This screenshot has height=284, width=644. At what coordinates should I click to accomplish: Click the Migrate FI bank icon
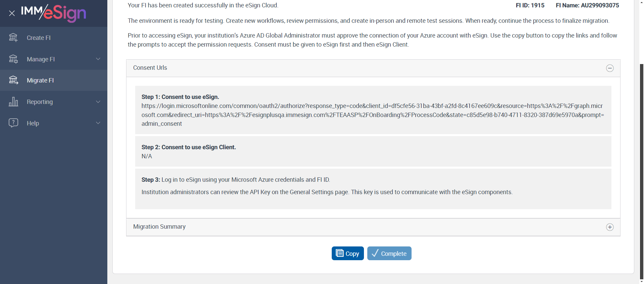click(x=13, y=80)
